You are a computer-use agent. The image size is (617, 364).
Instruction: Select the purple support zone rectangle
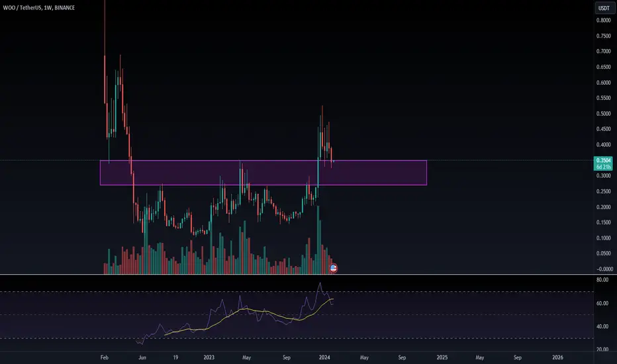coord(263,172)
